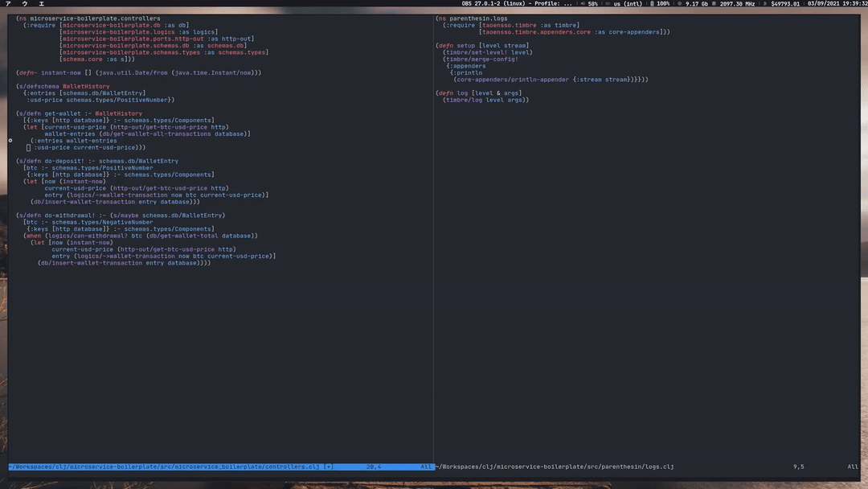
Task: Click 'logics/can-withdrawal?' in the when form
Action: click(88, 236)
